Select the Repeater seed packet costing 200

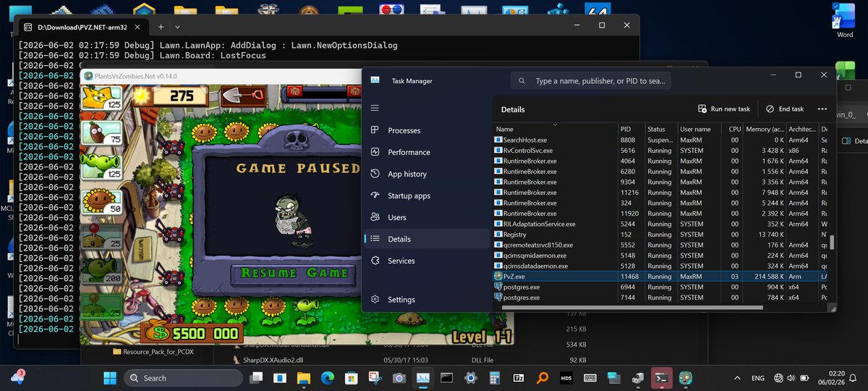click(x=102, y=271)
